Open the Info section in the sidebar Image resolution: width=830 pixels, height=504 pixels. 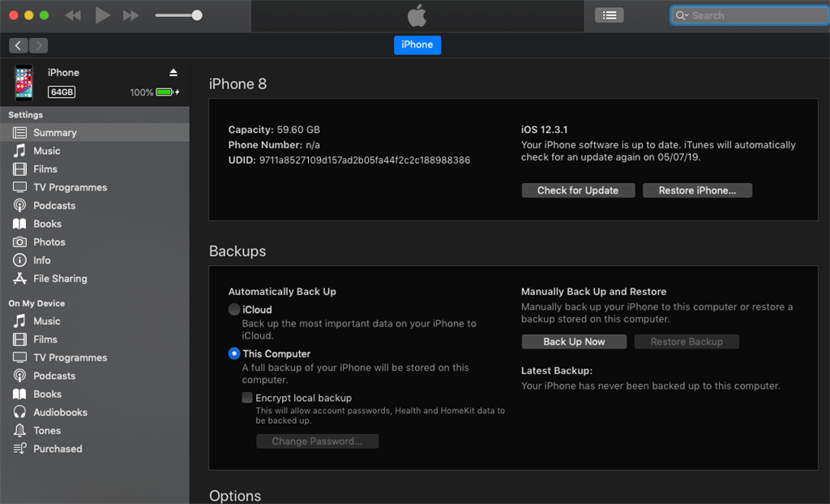[43, 260]
